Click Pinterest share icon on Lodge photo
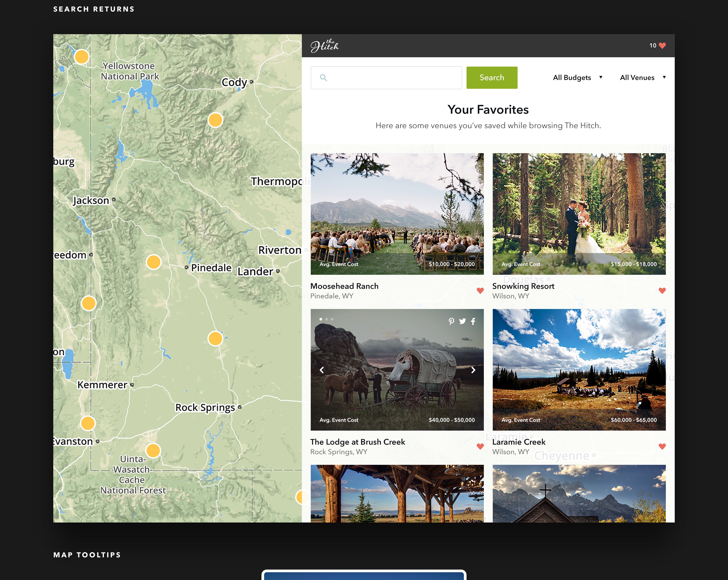This screenshot has width=728, height=580. (451, 321)
